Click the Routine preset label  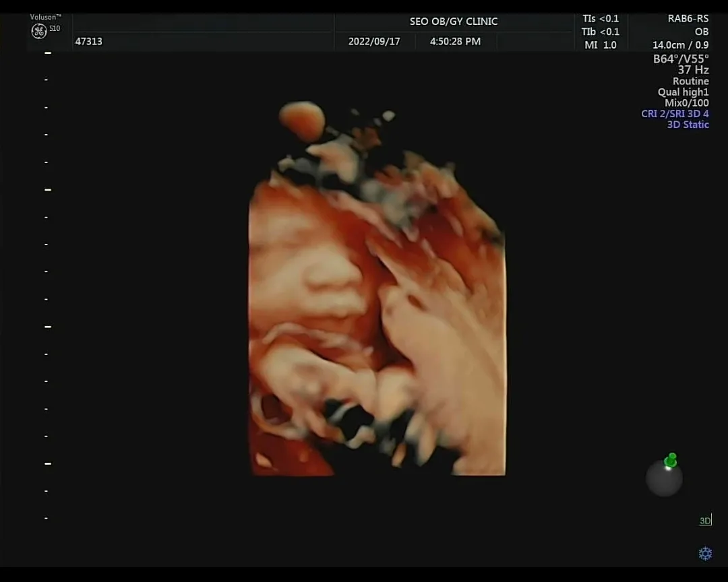[691, 82]
